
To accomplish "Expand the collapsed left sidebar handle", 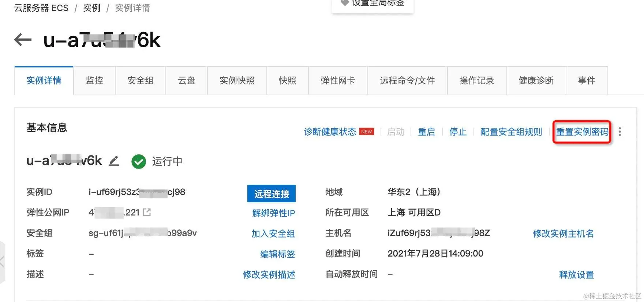I will point(3,262).
